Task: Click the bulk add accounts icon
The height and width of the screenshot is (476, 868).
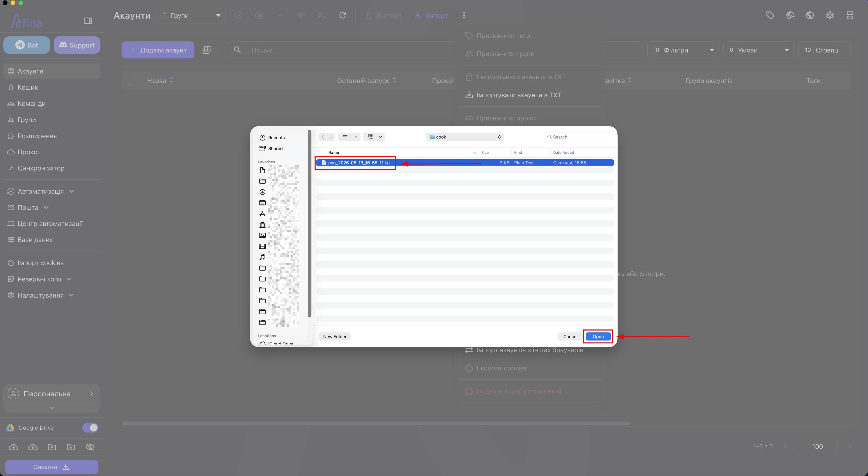Action: click(x=207, y=50)
